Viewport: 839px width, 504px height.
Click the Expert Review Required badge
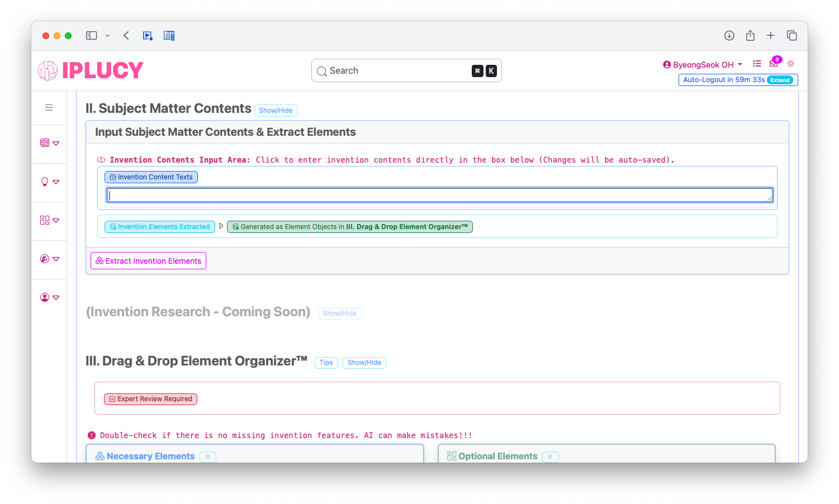150,399
